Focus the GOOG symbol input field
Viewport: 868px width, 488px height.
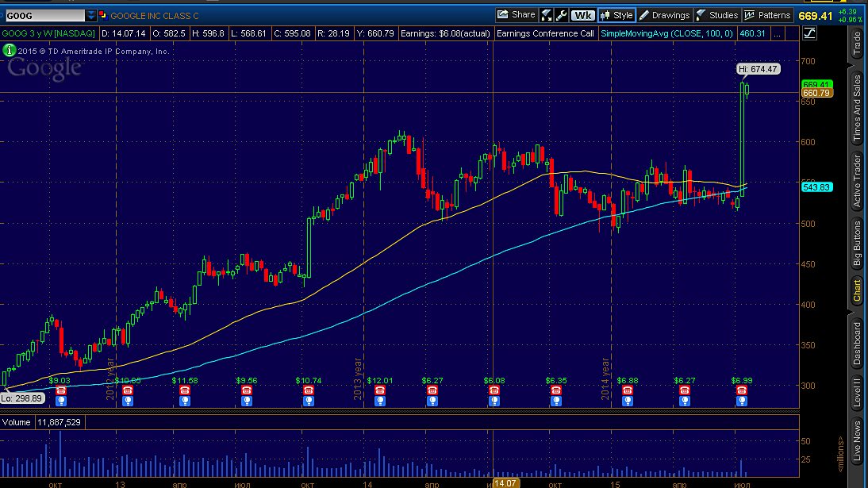click(44, 16)
